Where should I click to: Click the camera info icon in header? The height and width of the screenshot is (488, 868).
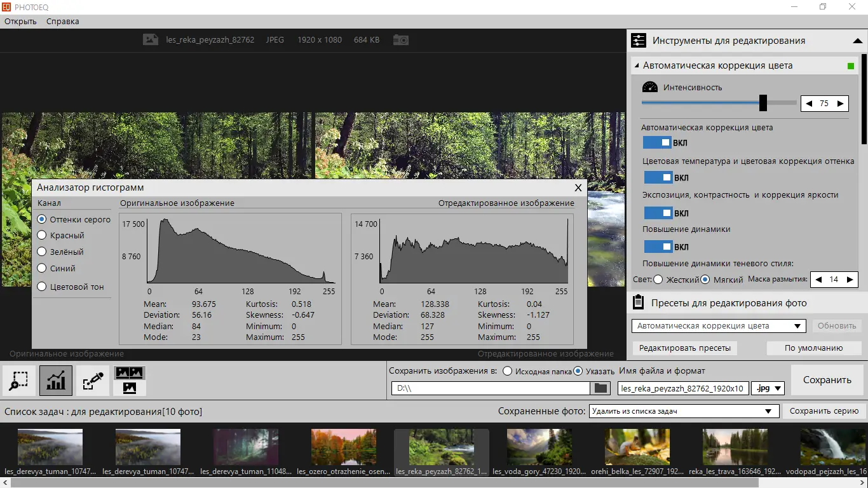(x=400, y=39)
